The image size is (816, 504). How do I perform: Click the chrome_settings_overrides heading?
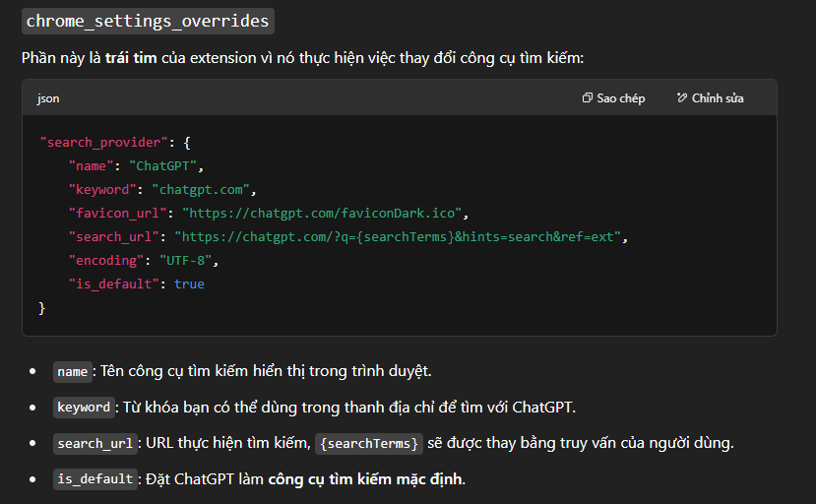coord(148,21)
